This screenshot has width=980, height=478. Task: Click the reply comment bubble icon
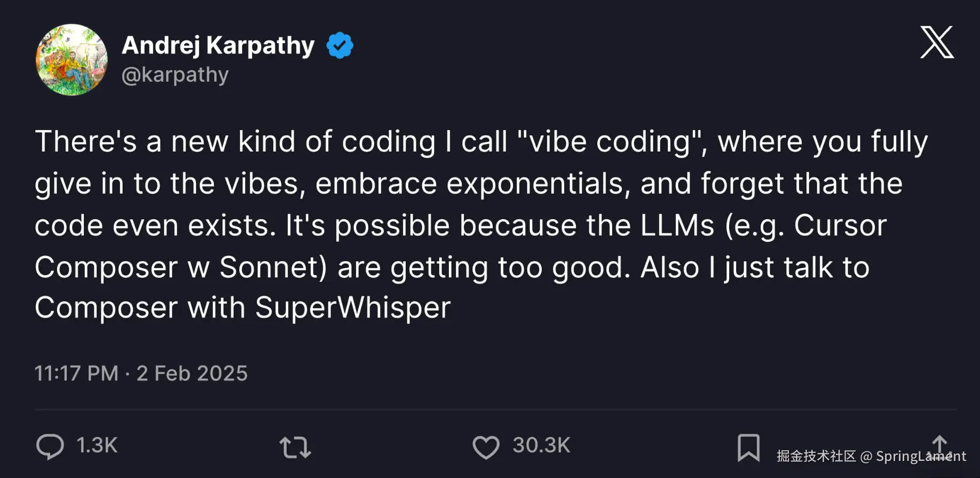pyautogui.click(x=51, y=447)
